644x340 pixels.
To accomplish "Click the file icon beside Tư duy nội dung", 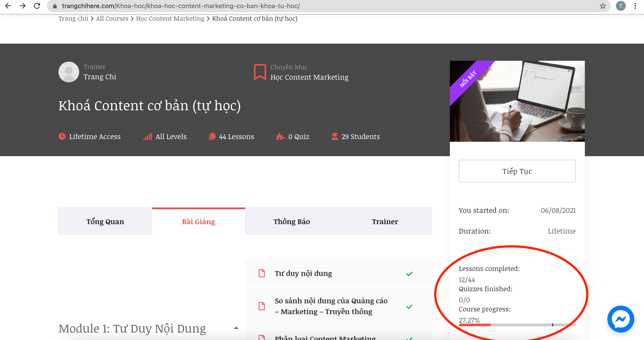I will [x=262, y=273].
